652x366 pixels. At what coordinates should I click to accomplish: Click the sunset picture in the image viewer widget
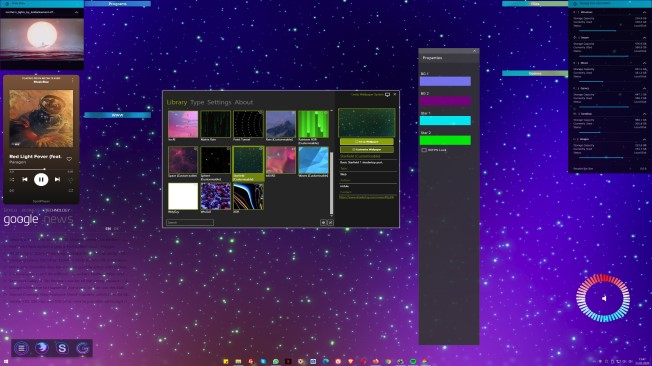[42, 40]
